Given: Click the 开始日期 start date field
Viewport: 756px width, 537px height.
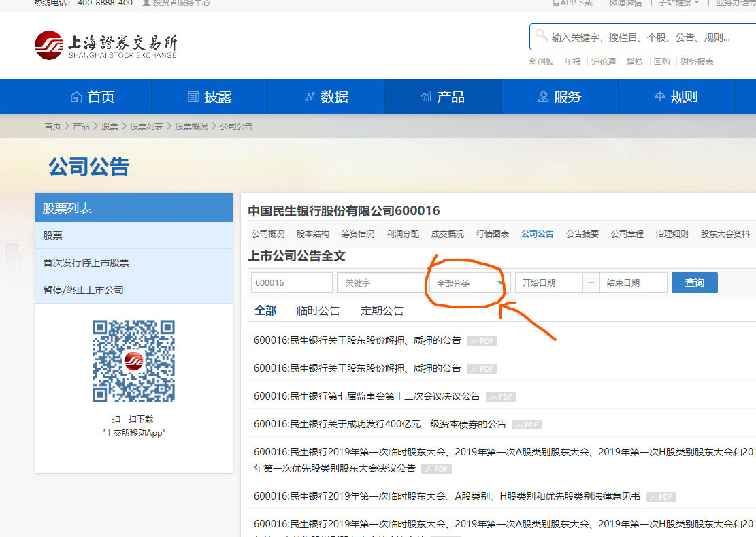Looking at the screenshot, I should [x=549, y=283].
